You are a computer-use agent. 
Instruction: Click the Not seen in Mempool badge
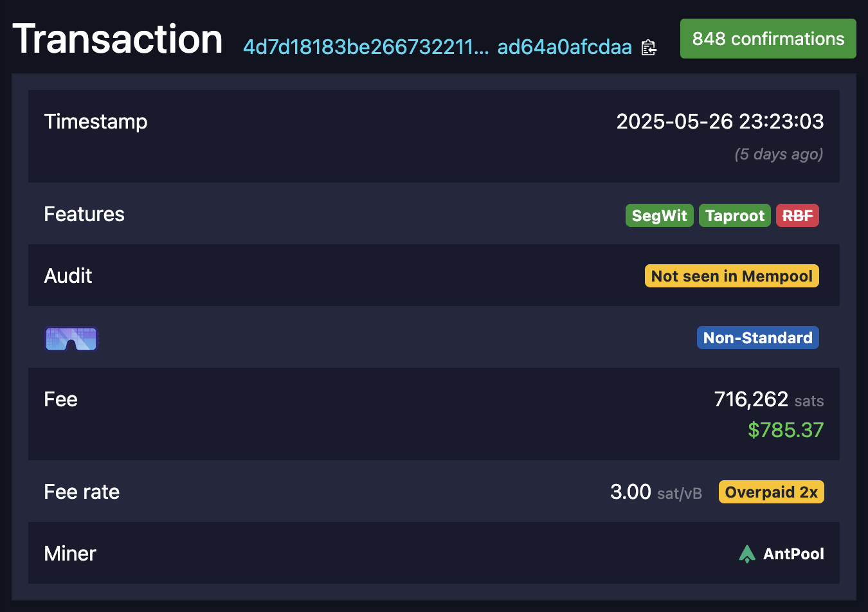(x=732, y=276)
